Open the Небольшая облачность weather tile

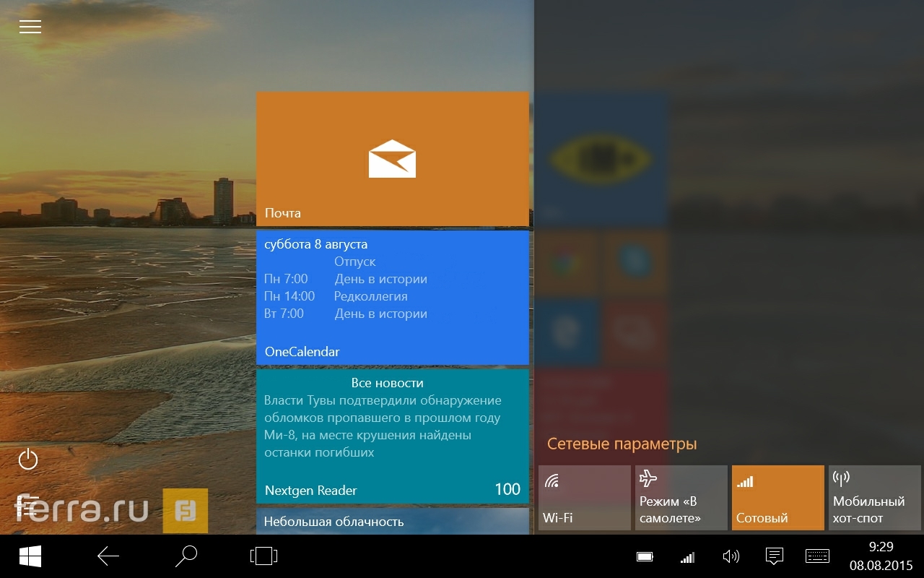point(393,521)
